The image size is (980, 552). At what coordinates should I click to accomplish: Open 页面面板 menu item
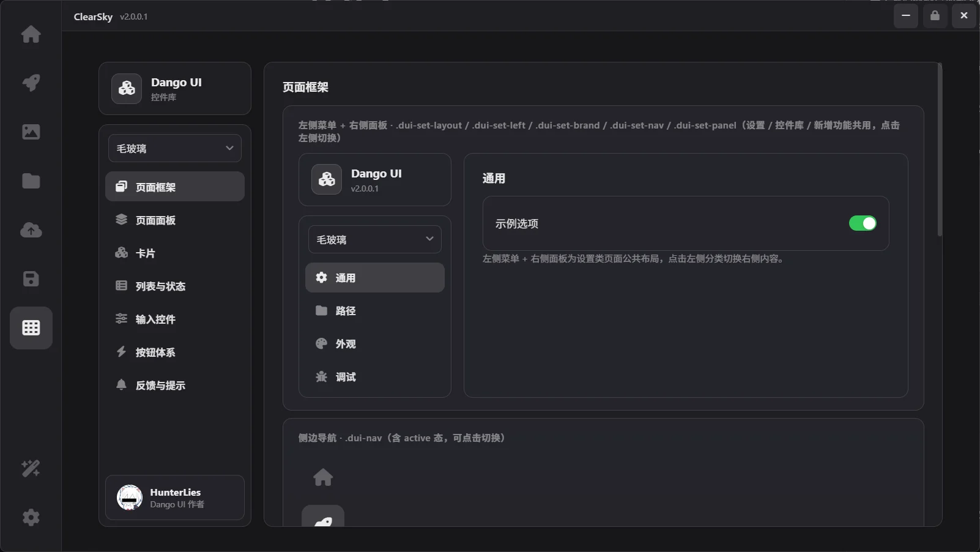pyautogui.click(x=175, y=220)
